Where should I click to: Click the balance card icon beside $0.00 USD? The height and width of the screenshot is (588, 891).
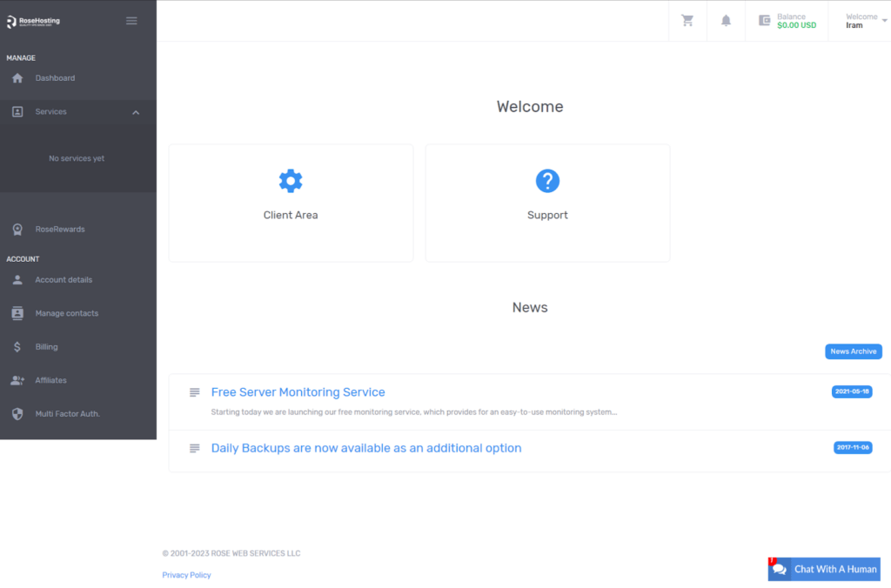pyautogui.click(x=766, y=20)
